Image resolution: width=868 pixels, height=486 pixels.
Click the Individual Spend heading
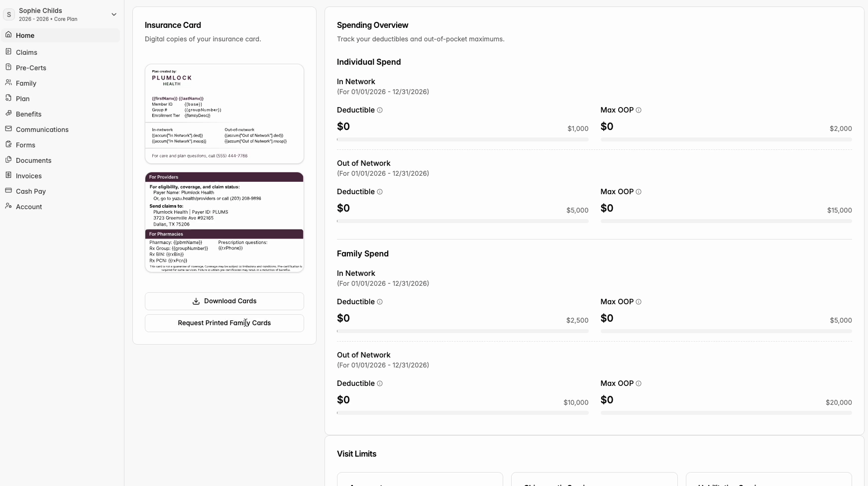pyautogui.click(x=369, y=62)
